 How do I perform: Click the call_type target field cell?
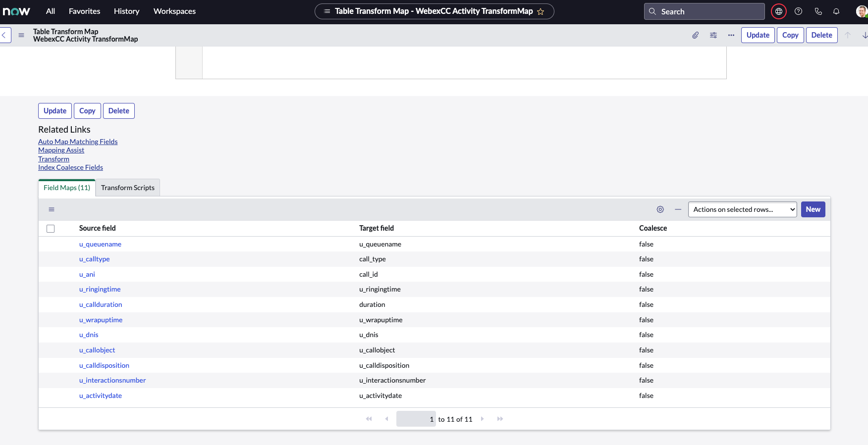point(373,259)
